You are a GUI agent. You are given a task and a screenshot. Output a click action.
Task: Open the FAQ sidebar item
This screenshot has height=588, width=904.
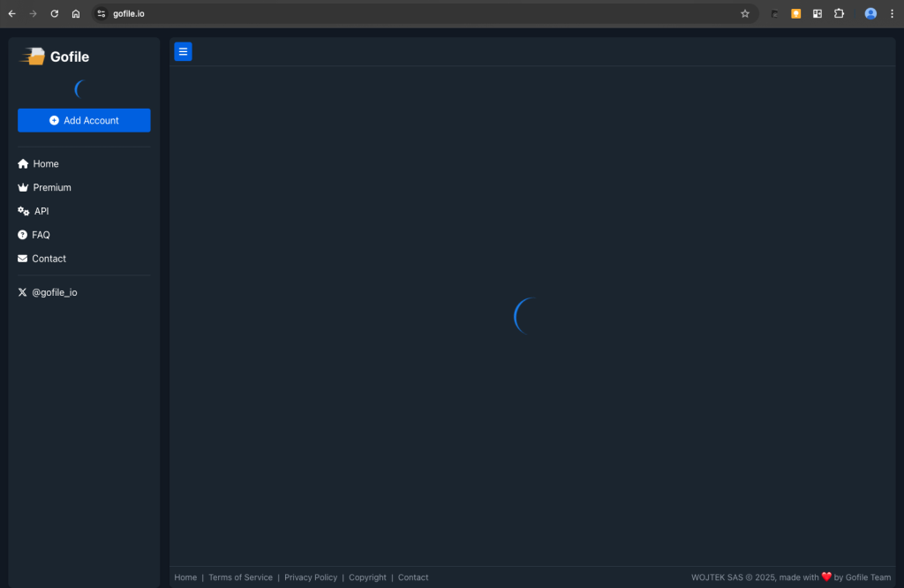pos(34,235)
